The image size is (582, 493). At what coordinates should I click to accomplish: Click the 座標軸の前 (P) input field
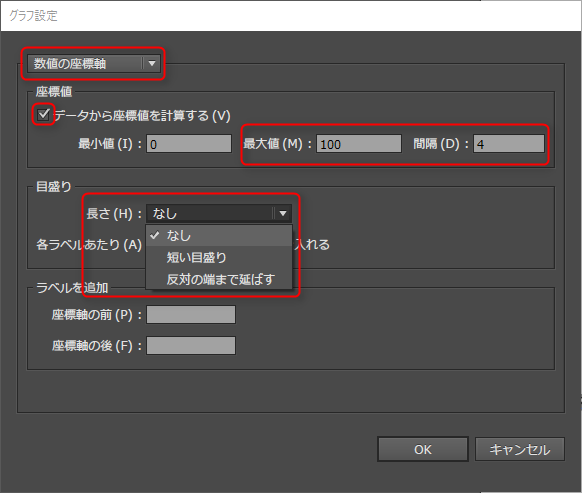191,314
